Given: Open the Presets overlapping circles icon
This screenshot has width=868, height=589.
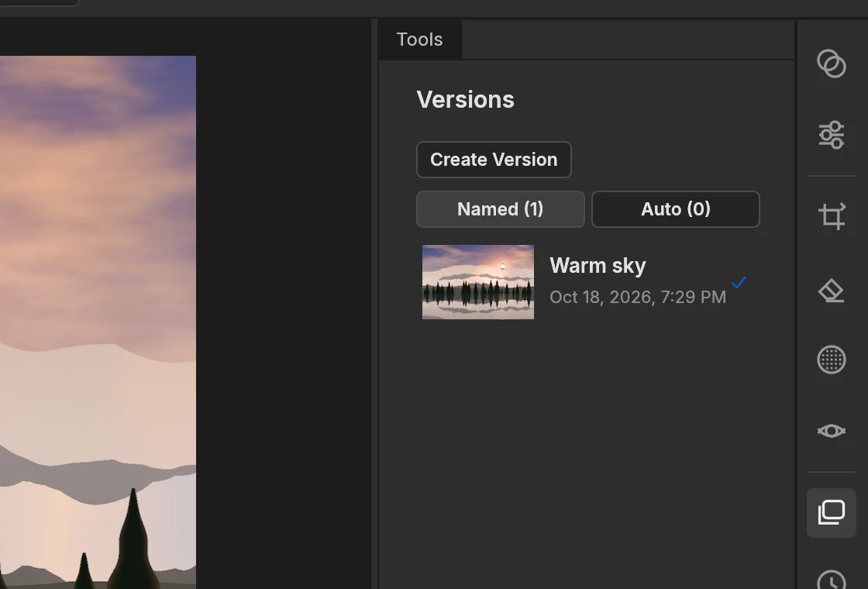Looking at the screenshot, I should [832, 64].
